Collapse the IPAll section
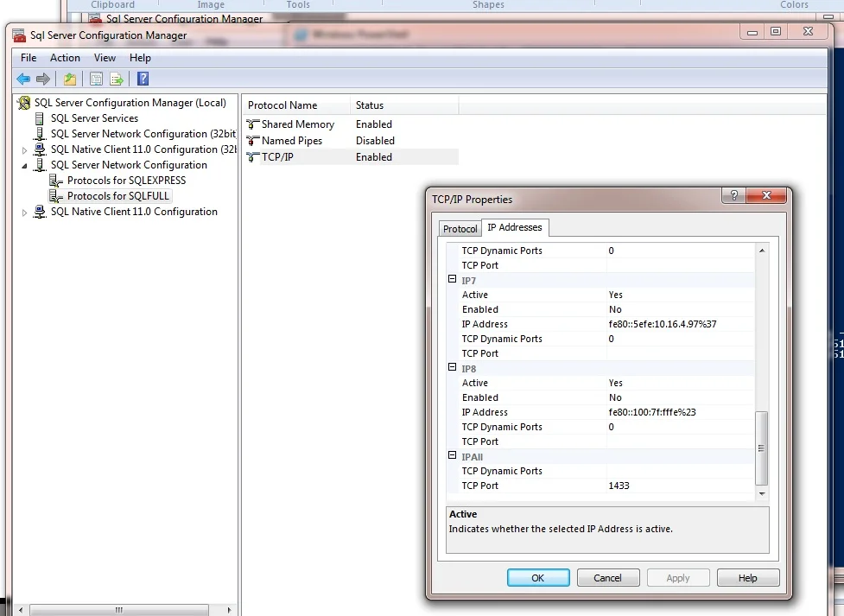844x616 pixels. [x=452, y=455]
